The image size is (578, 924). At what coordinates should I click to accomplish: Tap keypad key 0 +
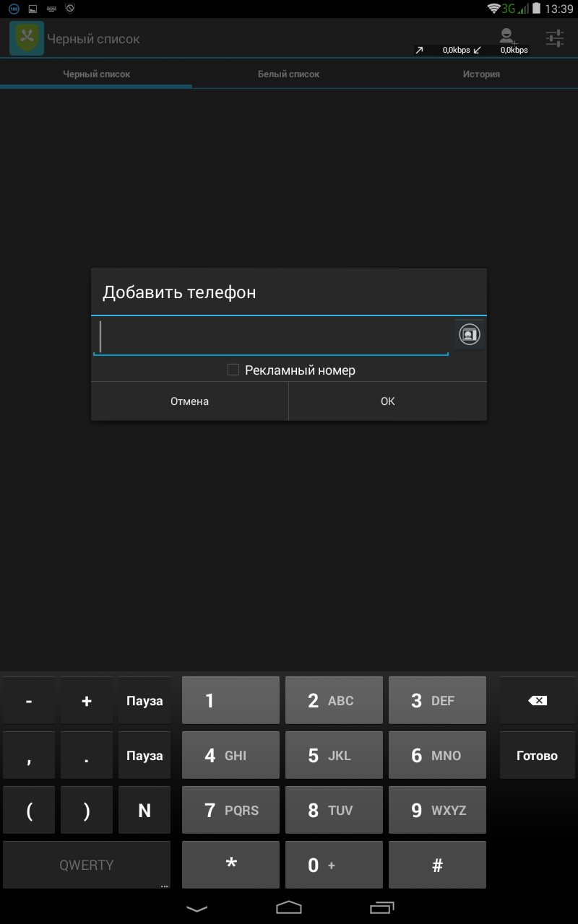point(334,865)
